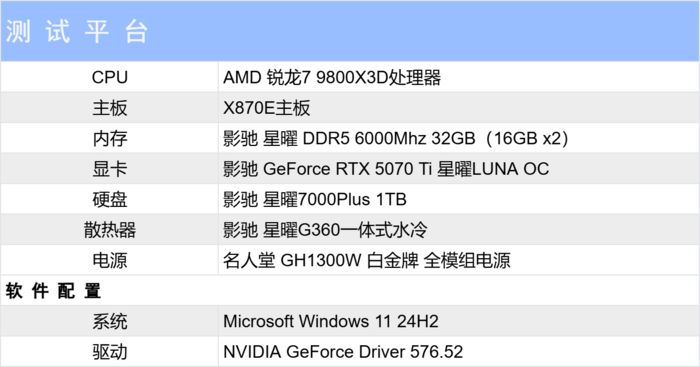Select the 硬盘 label cell

109,199
